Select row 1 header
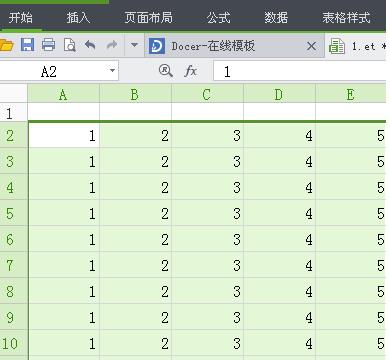The height and width of the screenshot is (360, 390). coord(13,113)
